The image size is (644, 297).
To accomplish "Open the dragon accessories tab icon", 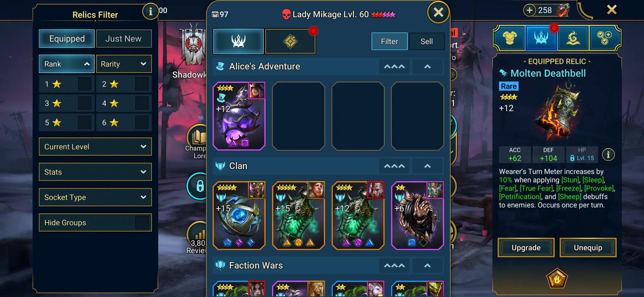I will [573, 38].
